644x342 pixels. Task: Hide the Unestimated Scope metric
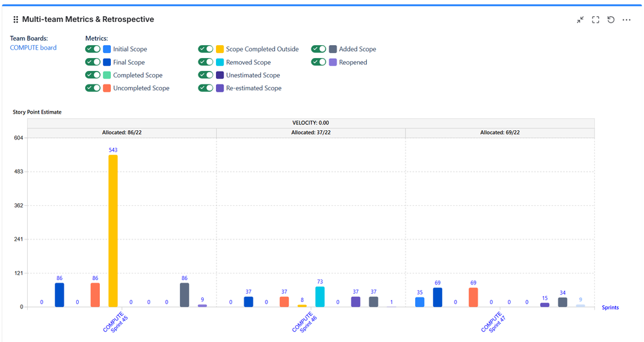tap(206, 75)
